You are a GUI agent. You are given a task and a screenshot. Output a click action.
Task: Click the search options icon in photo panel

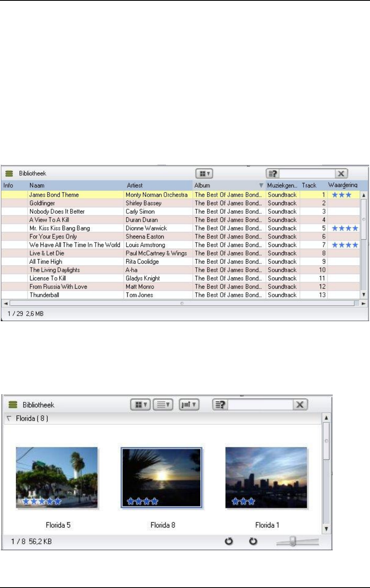coord(220,405)
